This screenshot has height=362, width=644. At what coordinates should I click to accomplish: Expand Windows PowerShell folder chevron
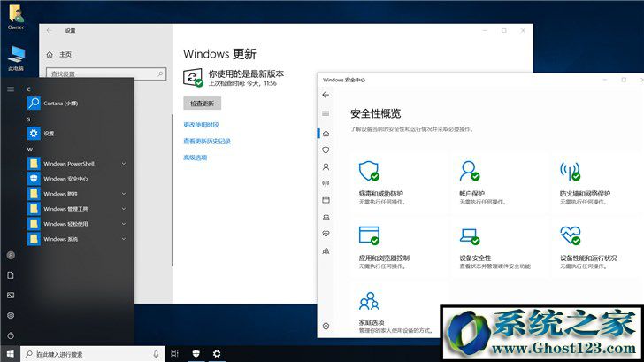coord(124,164)
